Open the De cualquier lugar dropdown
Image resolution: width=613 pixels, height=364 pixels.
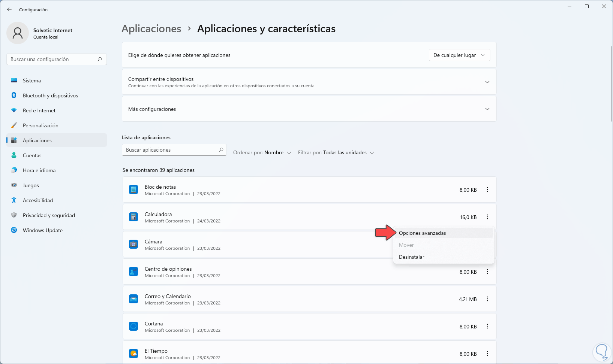click(x=459, y=55)
